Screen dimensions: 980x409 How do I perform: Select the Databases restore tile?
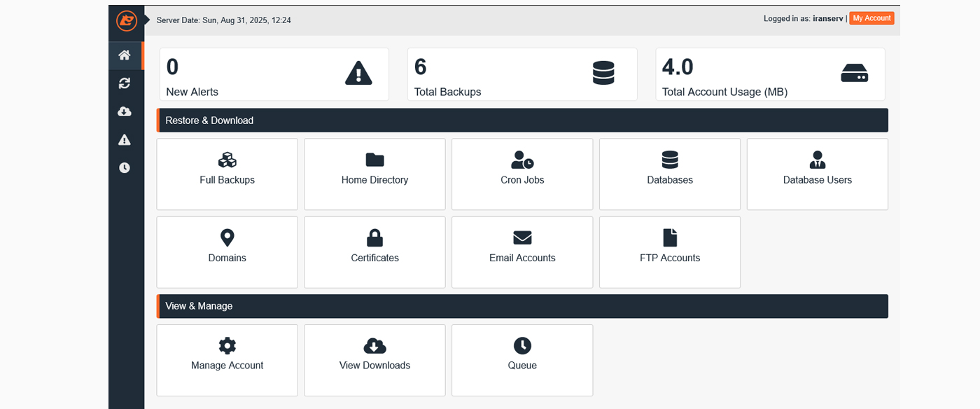pos(669,174)
